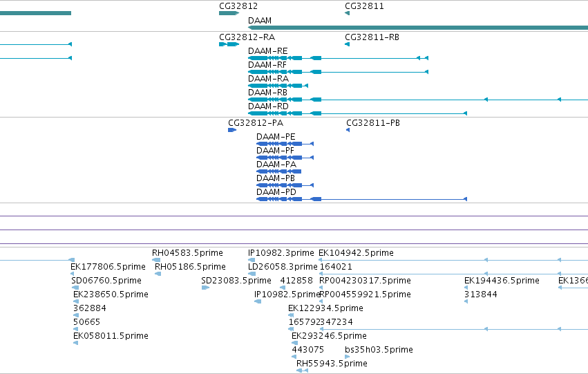Select EST EK177806.5prime
The image size is (588, 374).
point(108,267)
